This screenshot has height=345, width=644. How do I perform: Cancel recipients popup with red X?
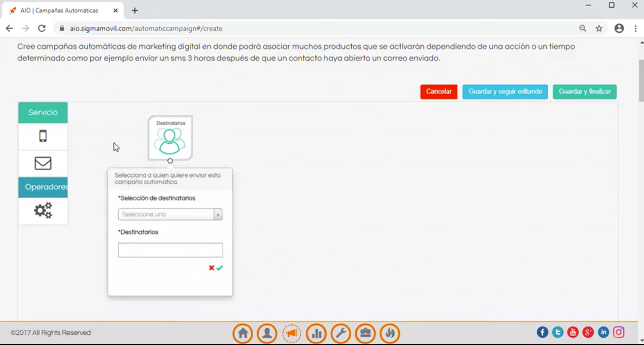(x=211, y=268)
